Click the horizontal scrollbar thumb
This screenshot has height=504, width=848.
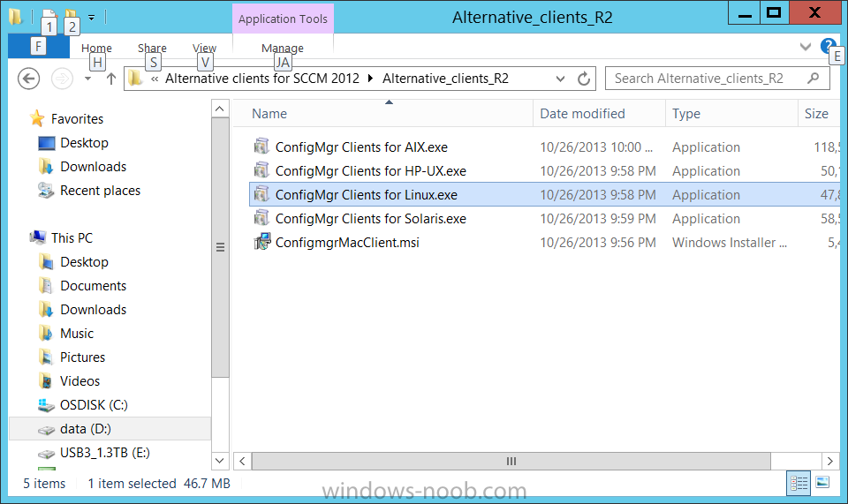point(511,461)
